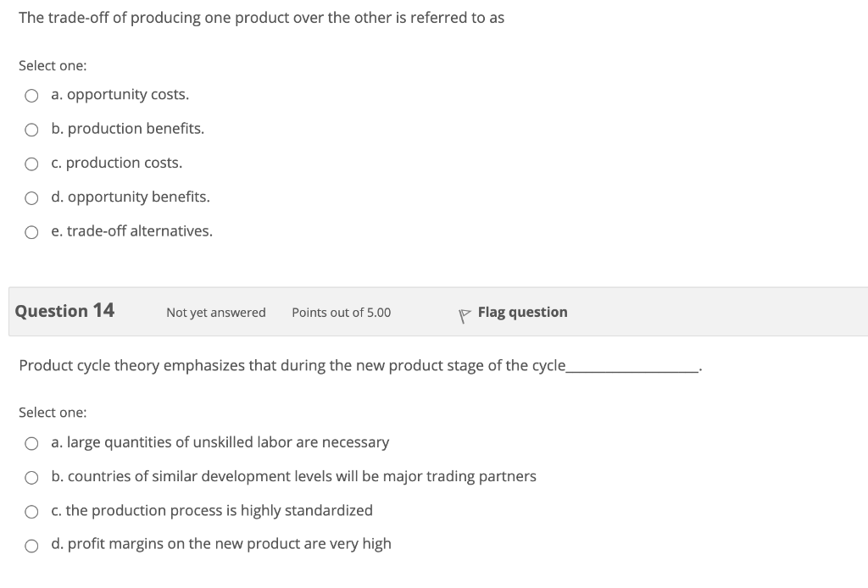
Task: Select radio button for production benefits
Action: pyautogui.click(x=31, y=130)
